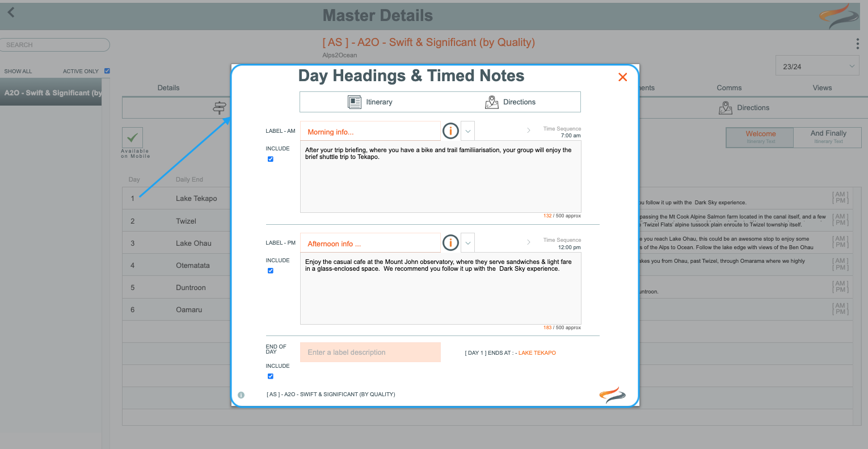Open the three-dot options menu
This screenshot has width=868, height=449.
click(x=857, y=44)
